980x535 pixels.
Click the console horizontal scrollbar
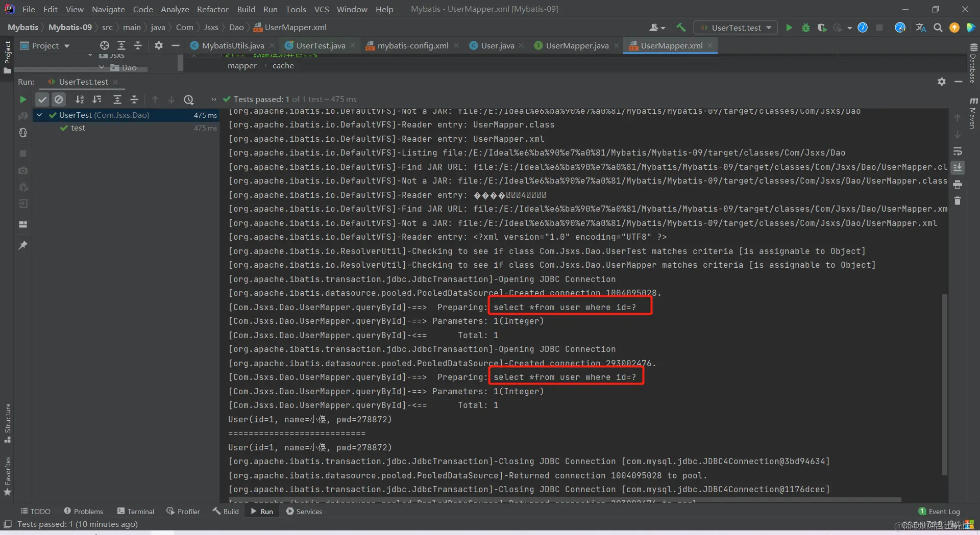click(565, 500)
